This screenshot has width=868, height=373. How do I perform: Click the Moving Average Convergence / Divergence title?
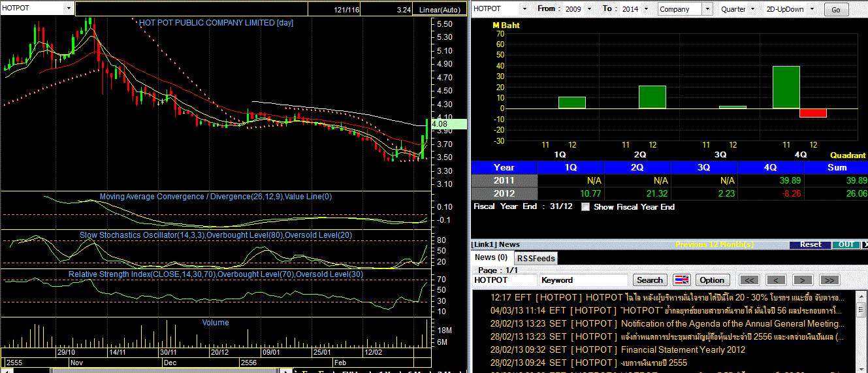pyautogui.click(x=216, y=196)
